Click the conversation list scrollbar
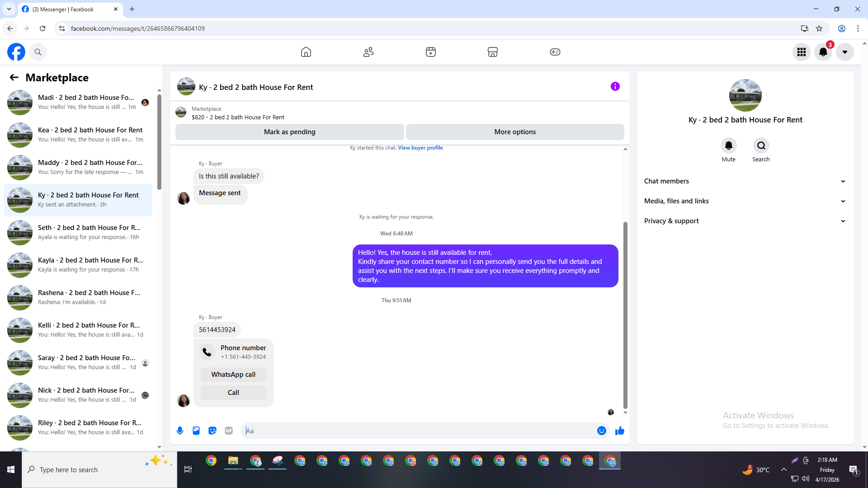 (159, 142)
